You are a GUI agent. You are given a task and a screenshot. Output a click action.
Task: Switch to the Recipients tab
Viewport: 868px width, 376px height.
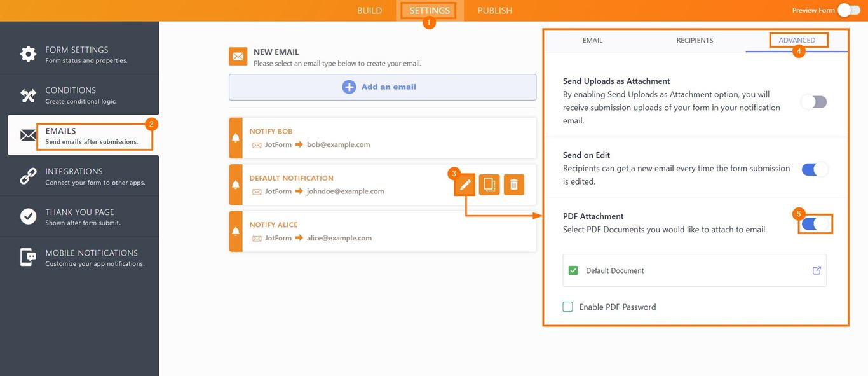coord(695,40)
